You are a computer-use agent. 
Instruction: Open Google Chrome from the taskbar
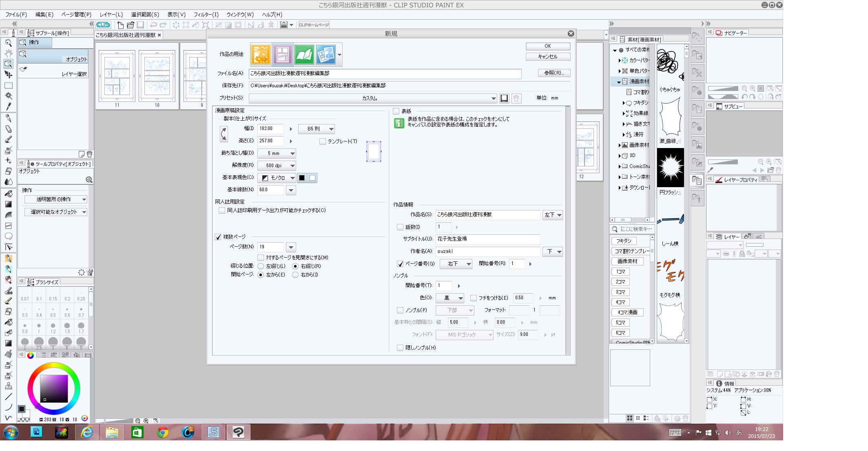pyautogui.click(x=163, y=432)
